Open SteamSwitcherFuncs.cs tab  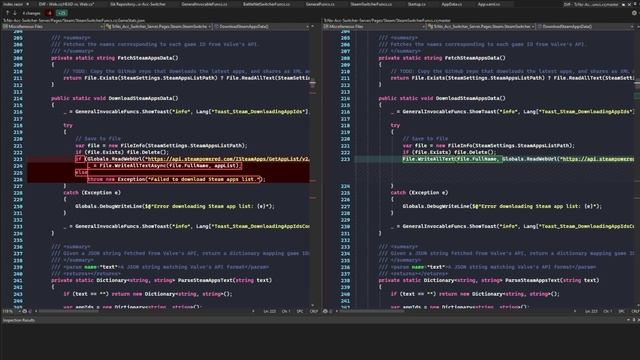371,4
